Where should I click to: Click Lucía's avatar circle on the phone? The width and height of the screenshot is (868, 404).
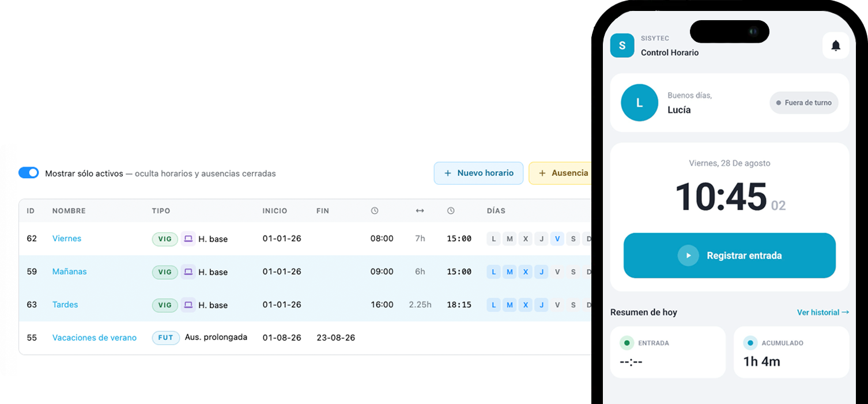tap(639, 103)
